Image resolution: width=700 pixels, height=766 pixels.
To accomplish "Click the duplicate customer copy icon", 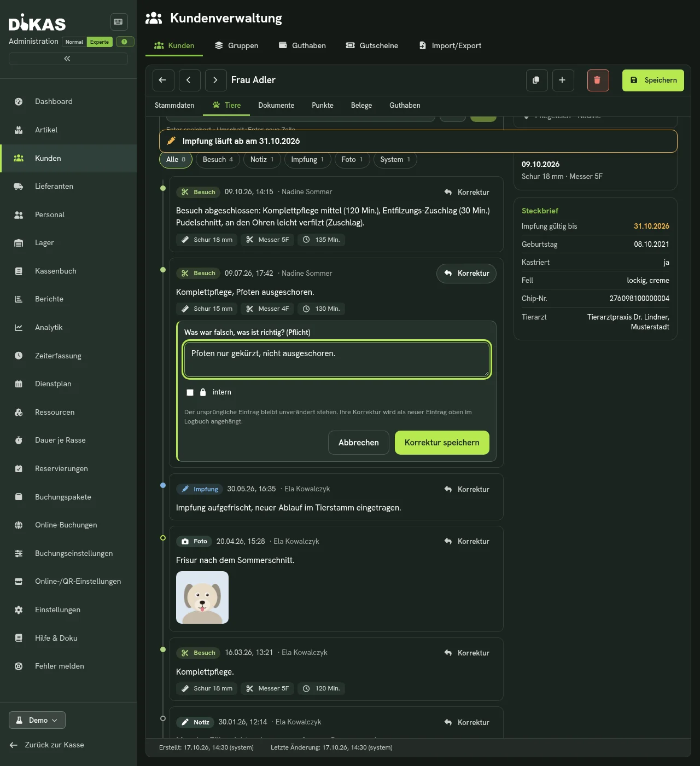I will tap(536, 80).
